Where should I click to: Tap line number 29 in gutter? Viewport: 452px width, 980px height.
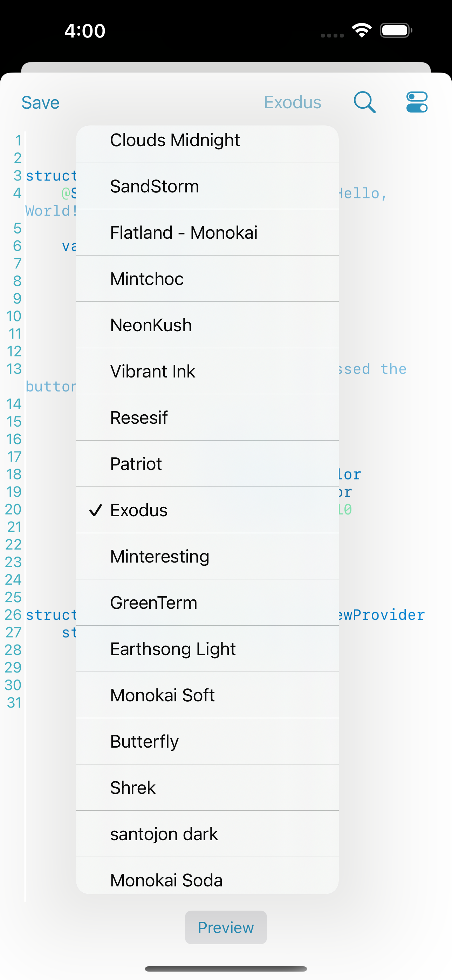point(13,667)
